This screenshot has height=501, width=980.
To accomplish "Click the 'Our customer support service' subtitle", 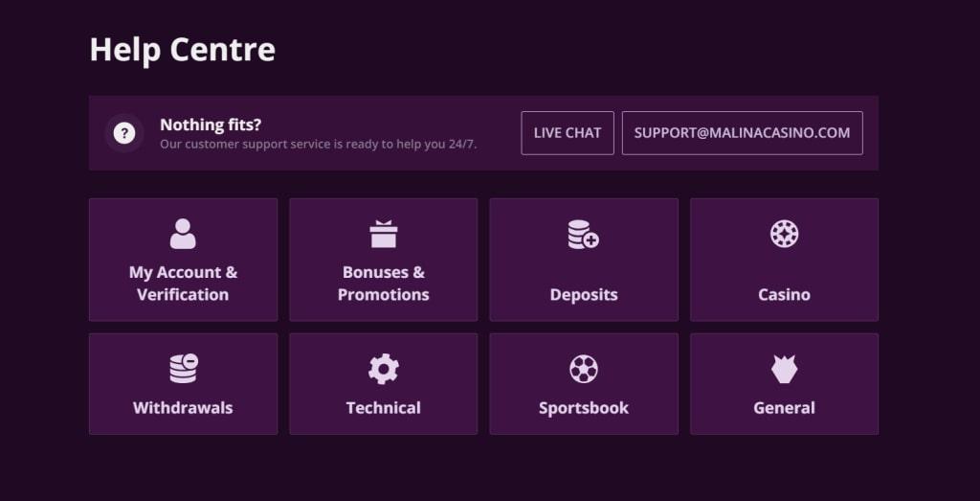I will [x=318, y=144].
